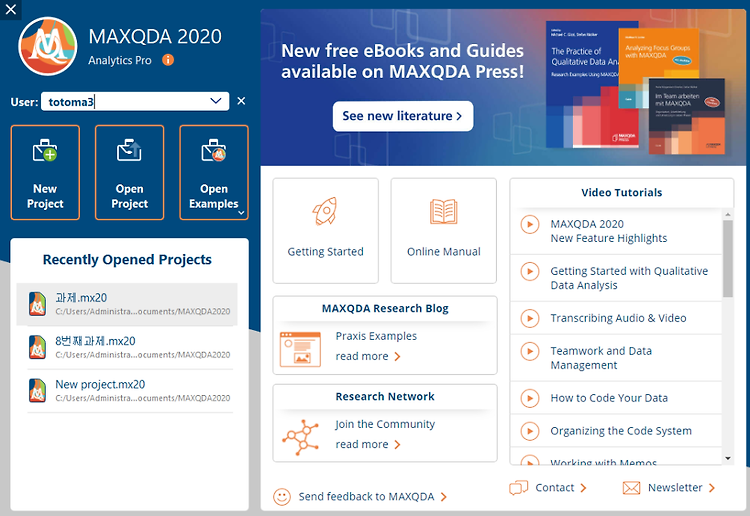This screenshot has height=516, width=750.
Task: Open the 8번째 과제.mx20 recent project
Action: [x=130, y=347]
